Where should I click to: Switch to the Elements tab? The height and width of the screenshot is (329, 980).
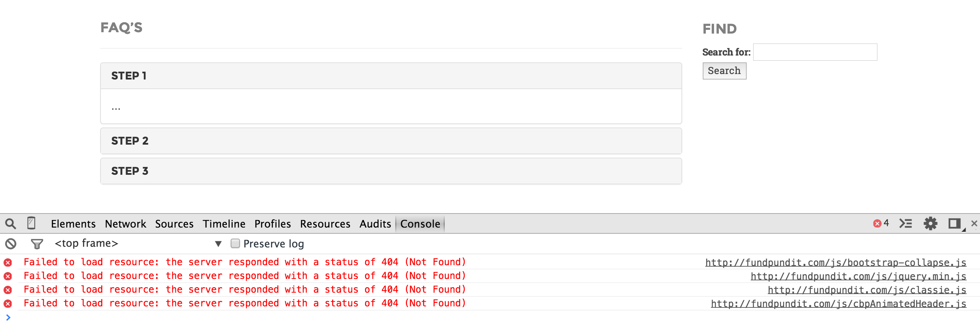73,224
